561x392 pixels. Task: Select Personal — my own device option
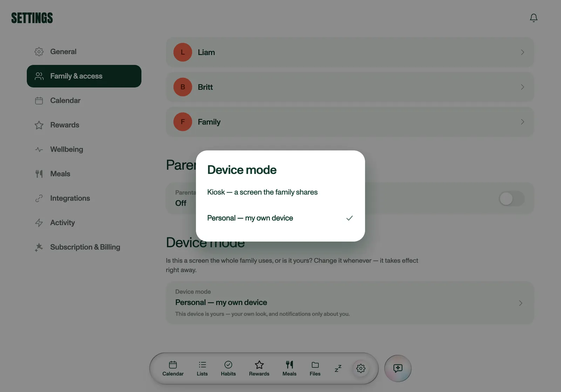280,218
